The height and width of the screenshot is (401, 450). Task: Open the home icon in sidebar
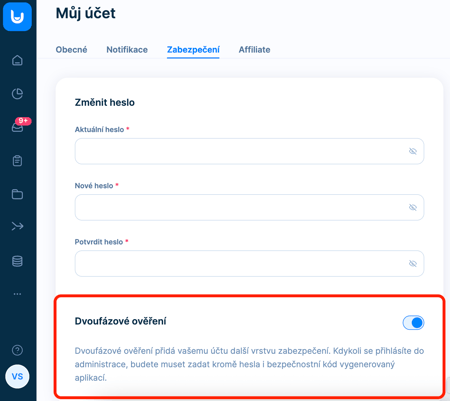tap(17, 60)
